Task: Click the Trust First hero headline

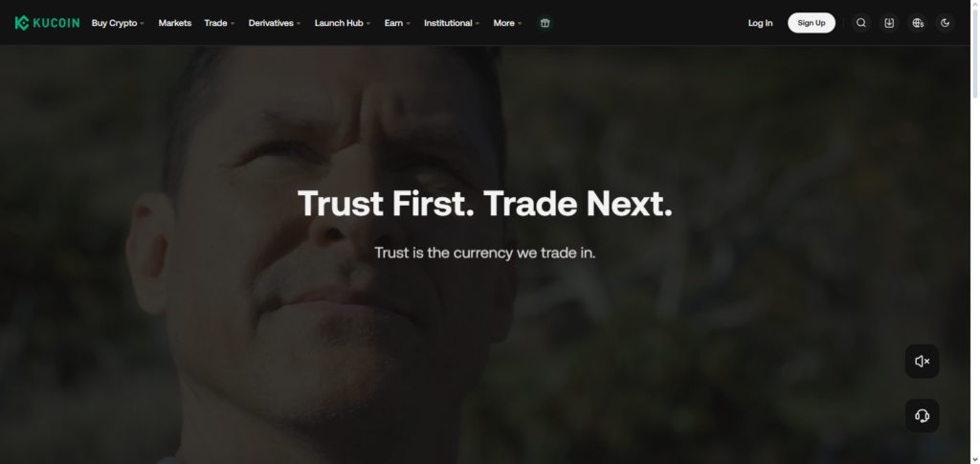Action: (x=485, y=204)
